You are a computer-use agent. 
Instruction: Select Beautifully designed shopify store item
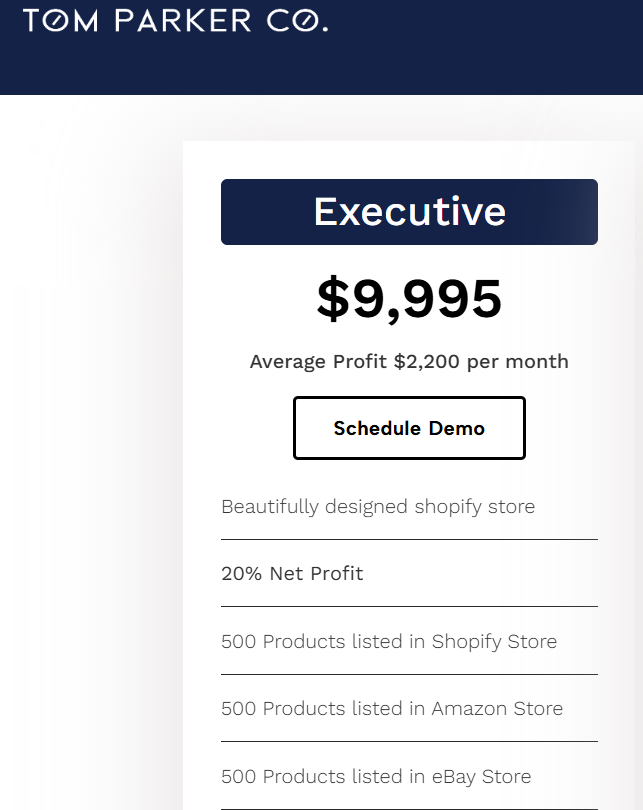point(378,507)
